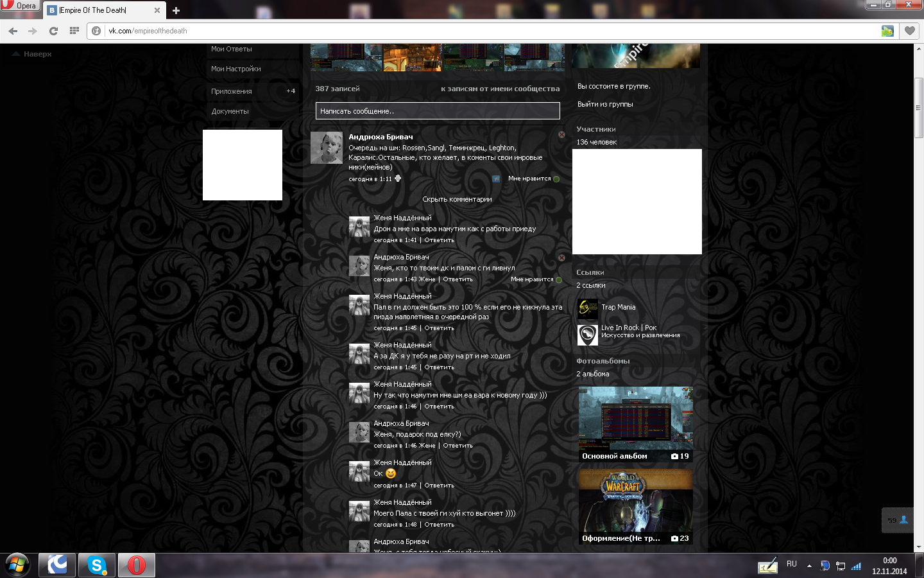
Task: Reply to the 1:46 comment about новому году
Action: pyautogui.click(x=439, y=407)
